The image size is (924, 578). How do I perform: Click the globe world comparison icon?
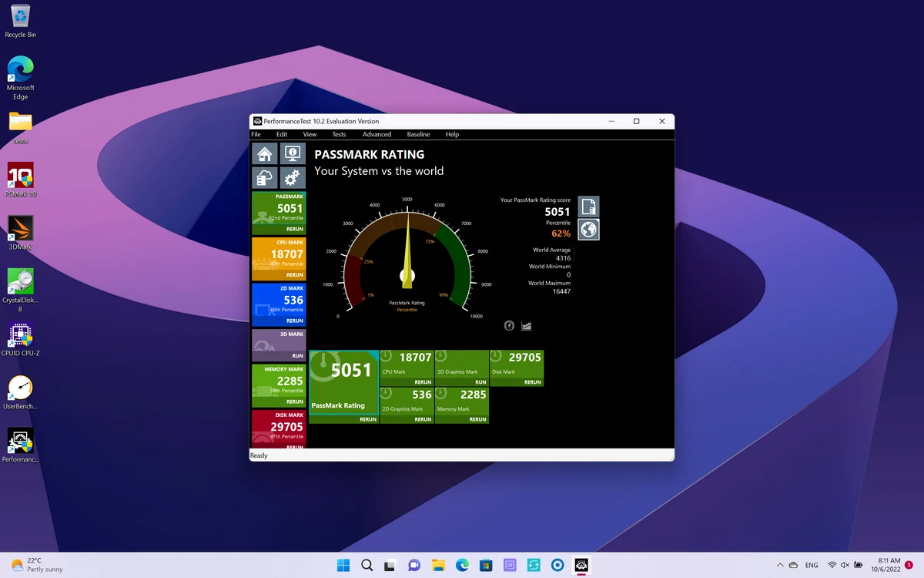coord(588,230)
